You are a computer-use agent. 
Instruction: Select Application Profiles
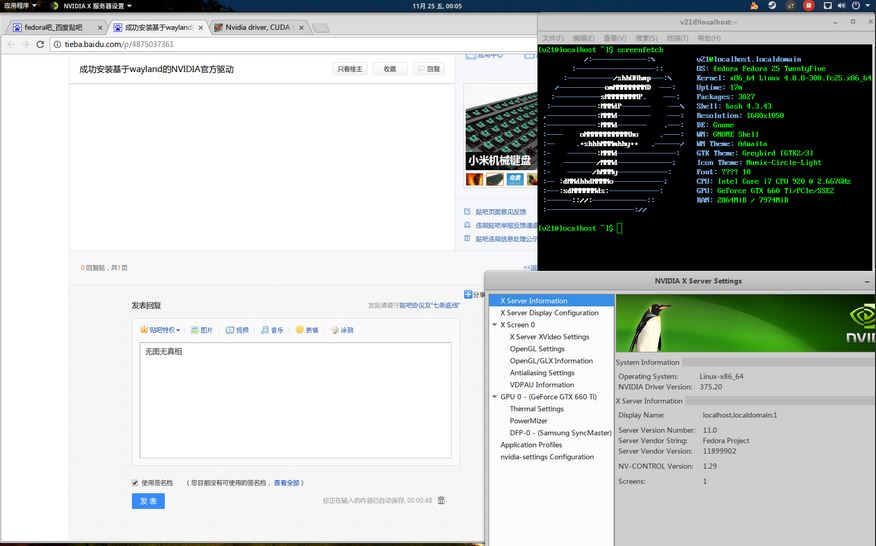tap(531, 445)
